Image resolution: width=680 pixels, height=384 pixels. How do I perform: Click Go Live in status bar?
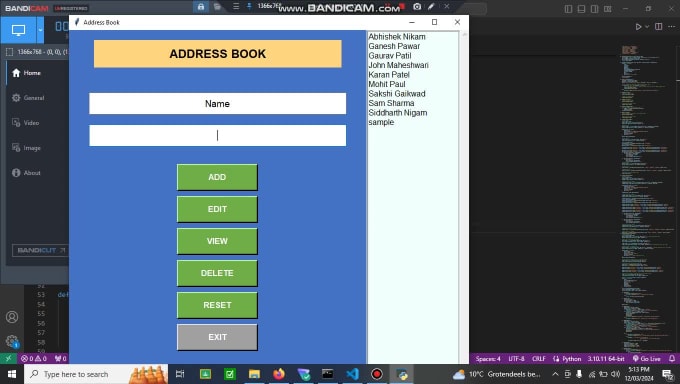pyautogui.click(x=646, y=359)
